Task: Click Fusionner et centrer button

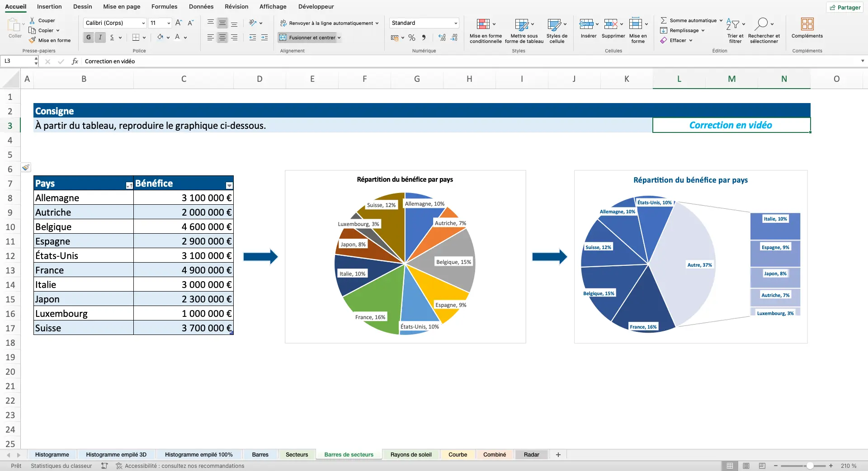Action: tap(309, 38)
